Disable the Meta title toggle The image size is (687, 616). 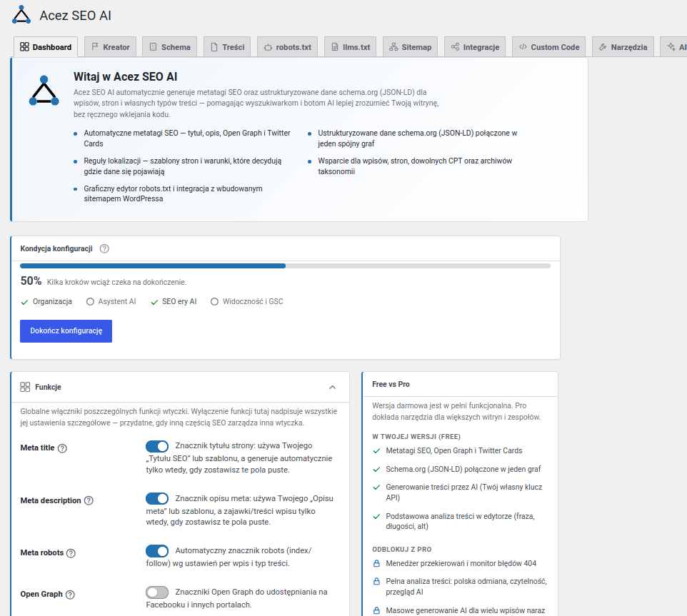(x=157, y=446)
